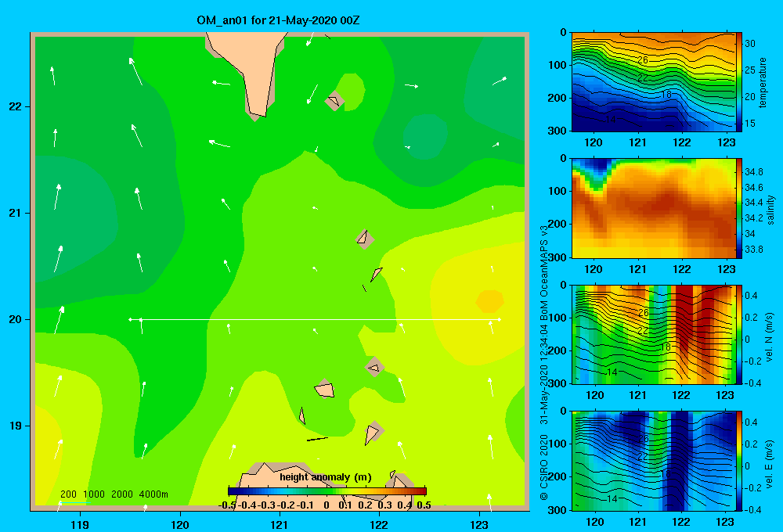Image resolution: width=783 pixels, height=532 pixels.
Task: Click the white transect line along latitude 20
Action: [x=315, y=319]
